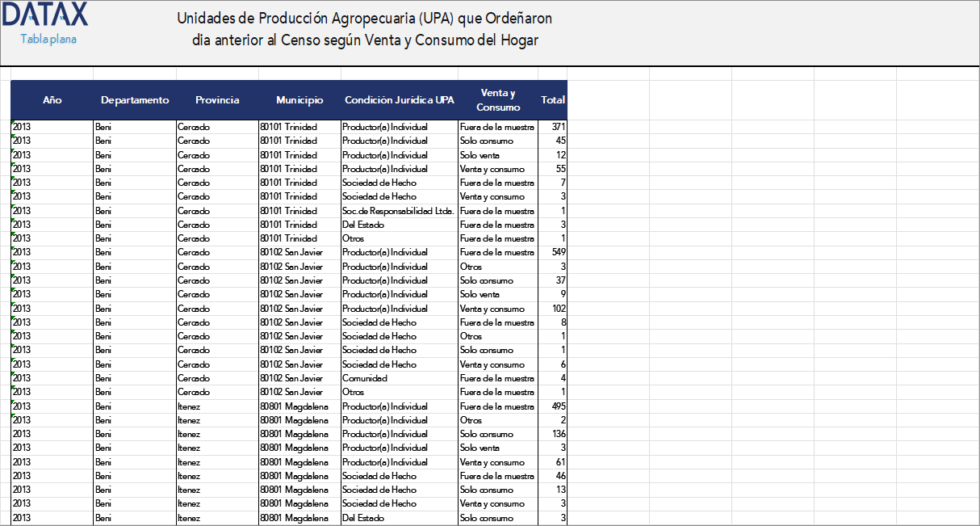Click the first Fuera de la muestra cell

click(x=496, y=126)
